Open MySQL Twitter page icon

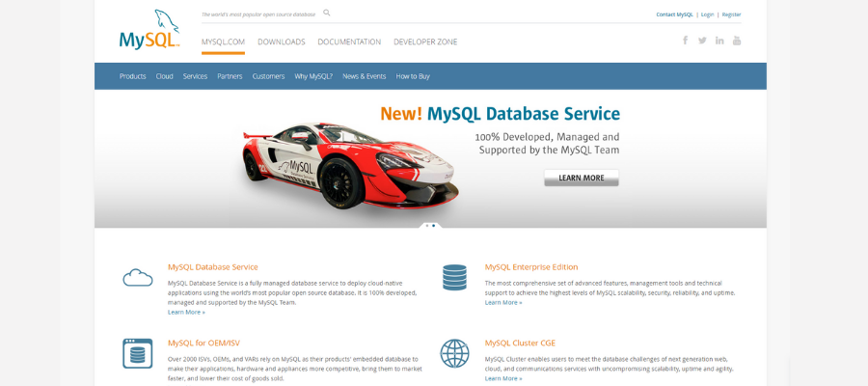(x=702, y=41)
